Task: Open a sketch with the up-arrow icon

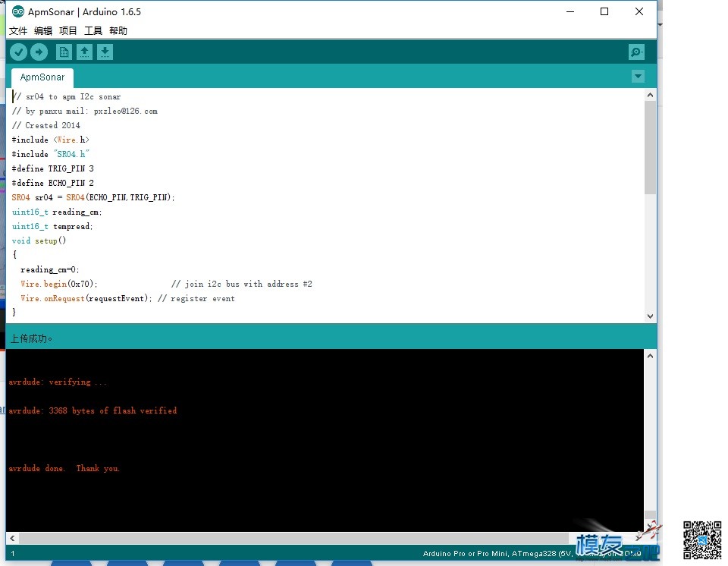Action: (x=84, y=52)
